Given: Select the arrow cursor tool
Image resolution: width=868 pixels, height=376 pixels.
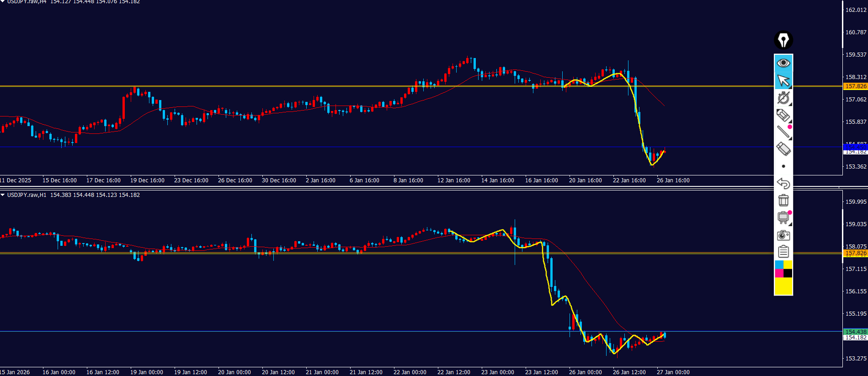Looking at the screenshot, I should [x=783, y=80].
